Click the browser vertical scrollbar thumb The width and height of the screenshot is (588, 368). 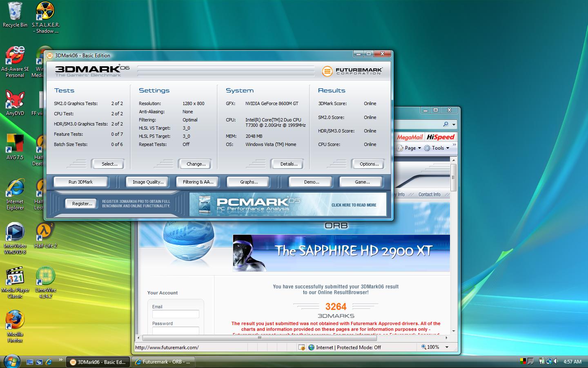[x=453, y=177]
